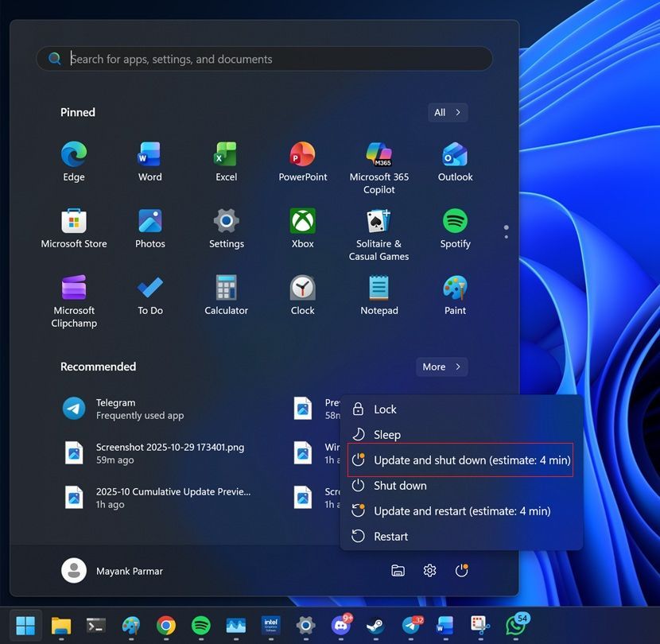
Task: Open the Clock app
Action: coord(302,287)
